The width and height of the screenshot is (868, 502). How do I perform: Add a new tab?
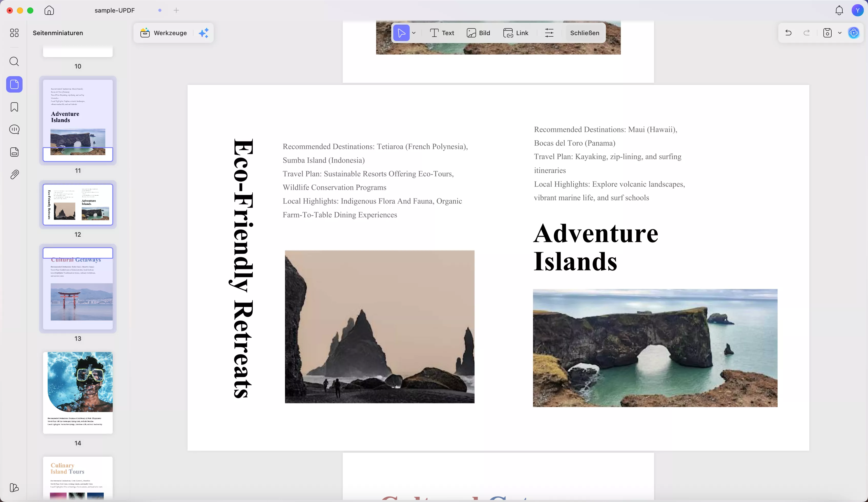point(176,10)
